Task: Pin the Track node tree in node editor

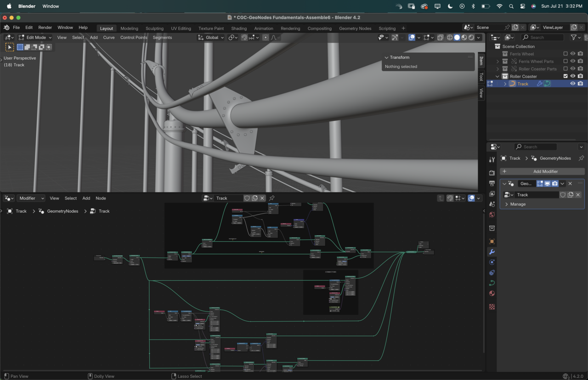Action: 272,198
